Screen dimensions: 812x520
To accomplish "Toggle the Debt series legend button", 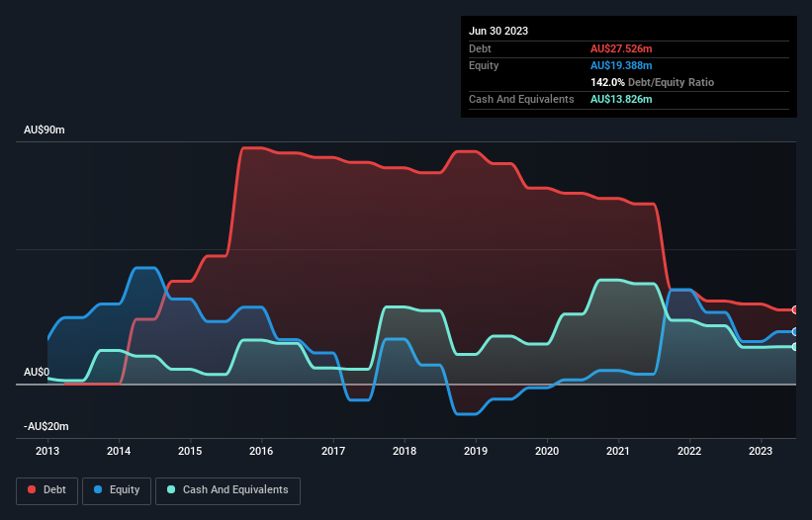I will [x=46, y=490].
